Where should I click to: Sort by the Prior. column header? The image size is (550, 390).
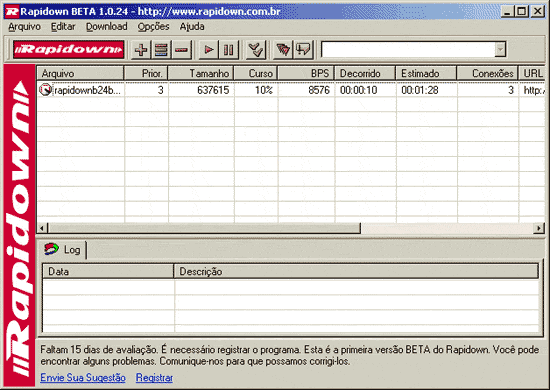tap(146, 73)
